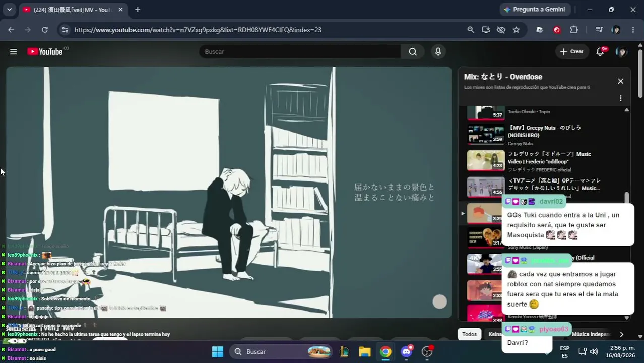This screenshot has width=644, height=363.
Task: Open the Mix playlist options menu
Action: [x=620, y=98]
